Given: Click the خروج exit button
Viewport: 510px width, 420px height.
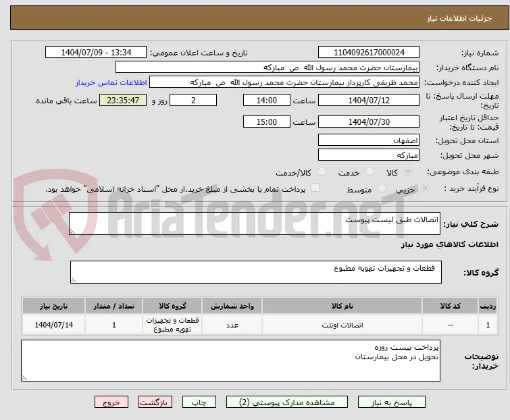Looking at the screenshot, I should click(x=111, y=402).
